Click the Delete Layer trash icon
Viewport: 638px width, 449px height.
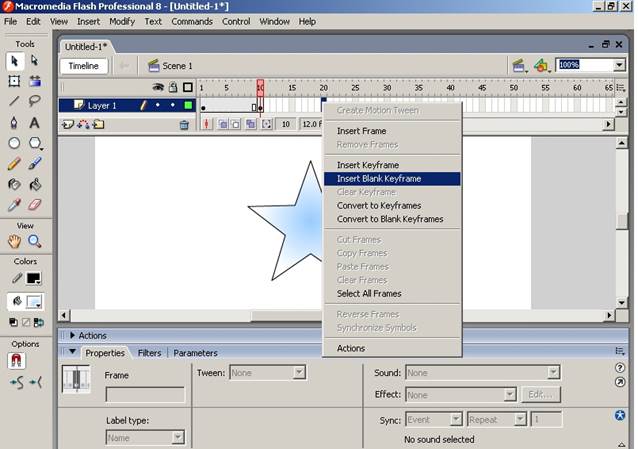pyautogui.click(x=184, y=125)
